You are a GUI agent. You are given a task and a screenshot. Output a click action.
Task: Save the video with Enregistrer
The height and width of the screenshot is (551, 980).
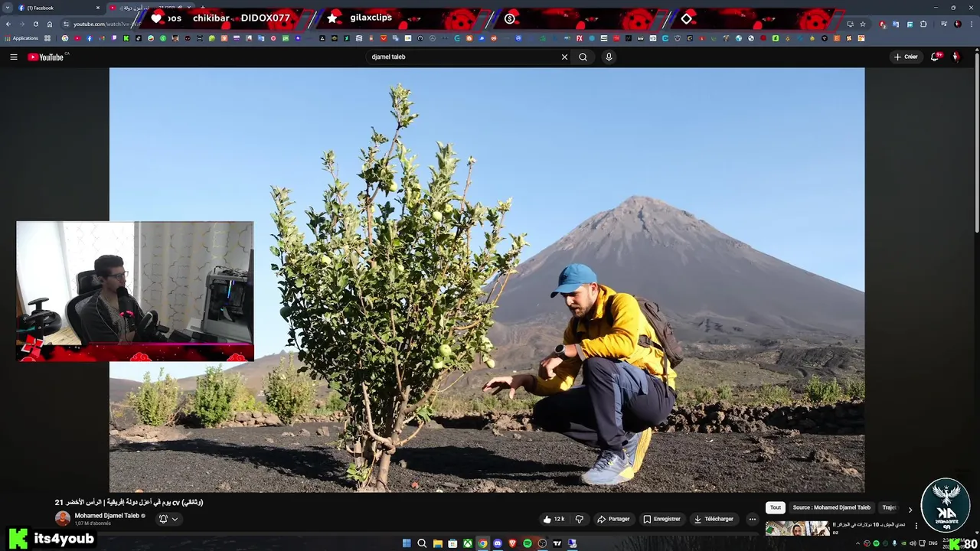coord(661,519)
